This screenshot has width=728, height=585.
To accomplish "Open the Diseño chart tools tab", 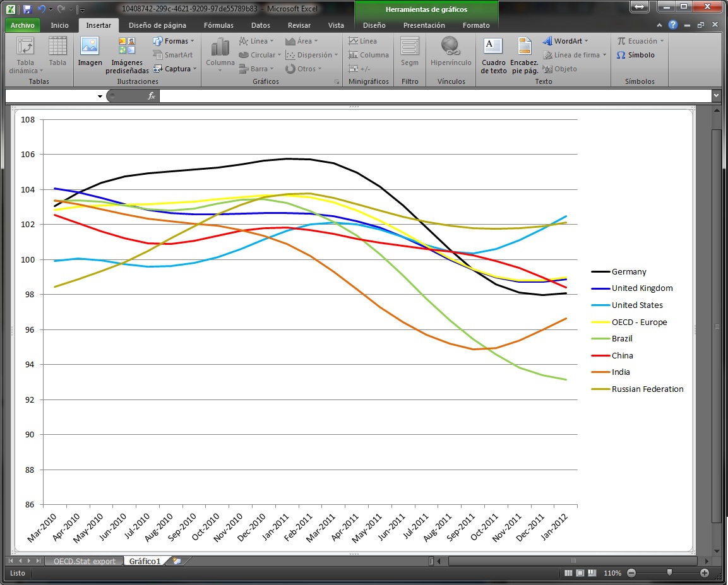I will point(373,25).
